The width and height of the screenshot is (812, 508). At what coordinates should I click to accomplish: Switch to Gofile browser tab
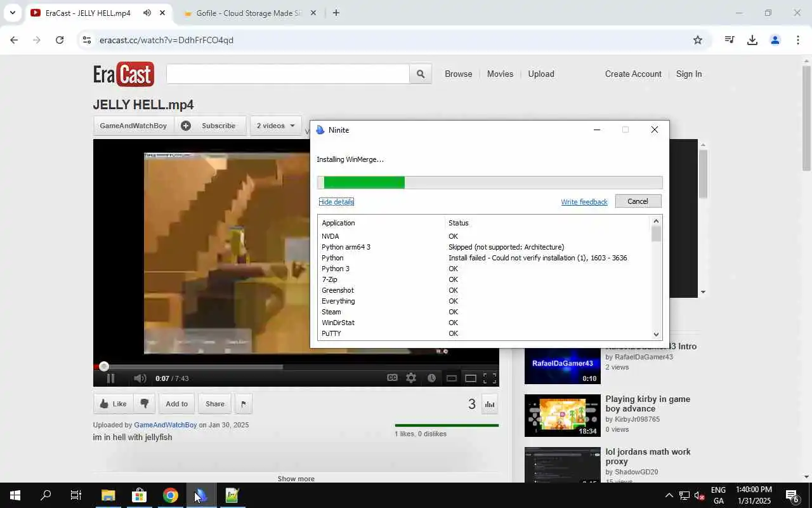point(249,13)
